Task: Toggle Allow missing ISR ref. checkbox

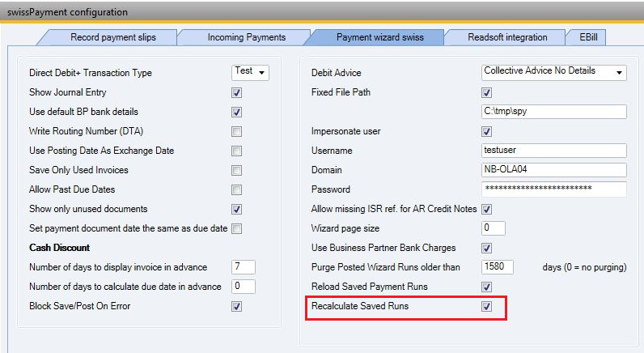Action: tap(487, 209)
